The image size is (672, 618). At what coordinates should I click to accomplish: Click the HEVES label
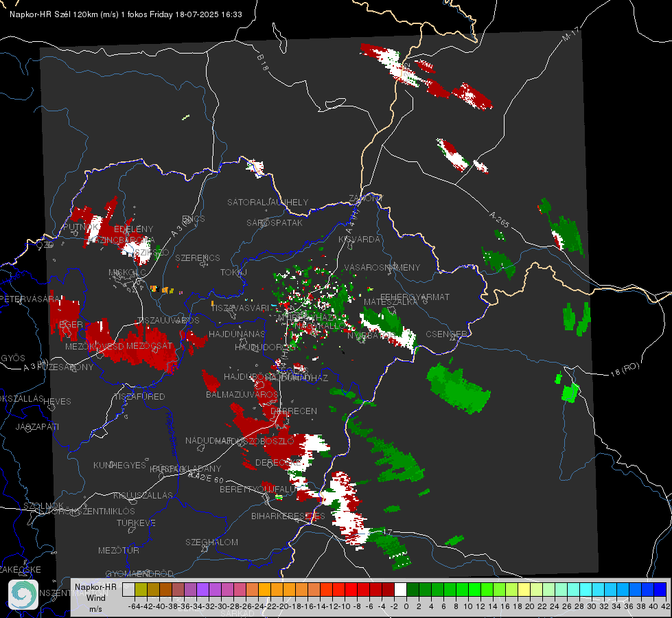(x=57, y=402)
